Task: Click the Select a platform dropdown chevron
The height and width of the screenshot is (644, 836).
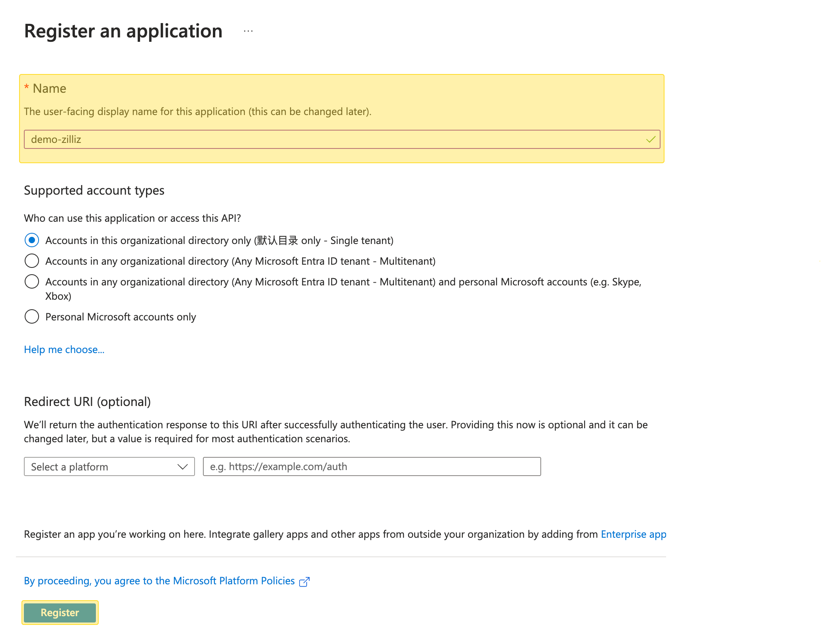Action: pyautogui.click(x=182, y=466)
